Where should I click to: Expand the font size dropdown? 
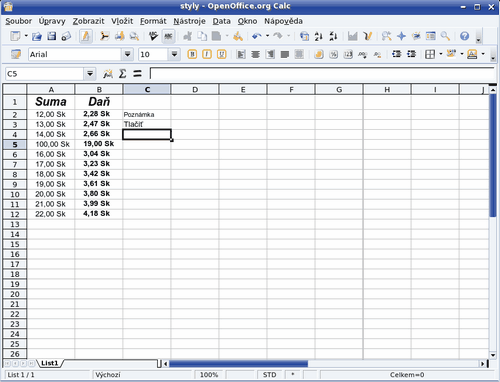click(174, 54)
